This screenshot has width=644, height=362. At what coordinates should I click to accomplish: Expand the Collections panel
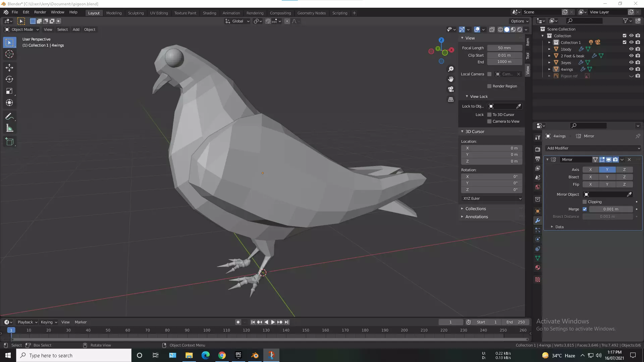tap(475, 208)
